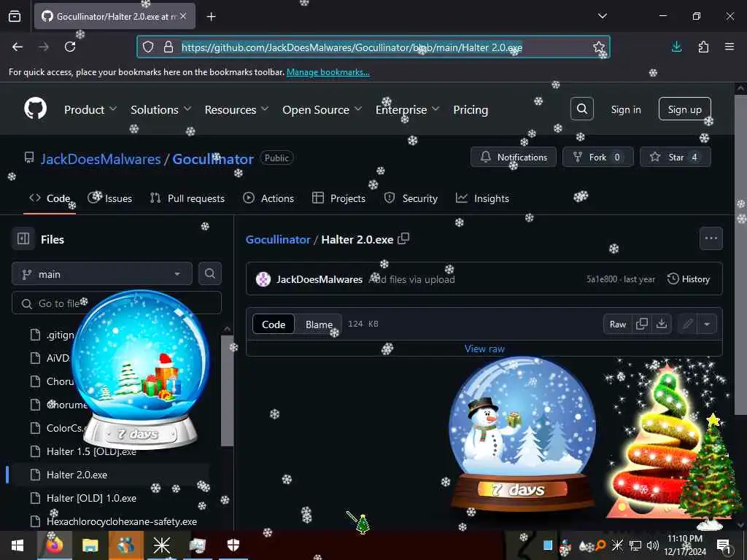This screenshot has height=560, width=747.
Task: Click the Go to file input field
Action: tap(117, 303)
